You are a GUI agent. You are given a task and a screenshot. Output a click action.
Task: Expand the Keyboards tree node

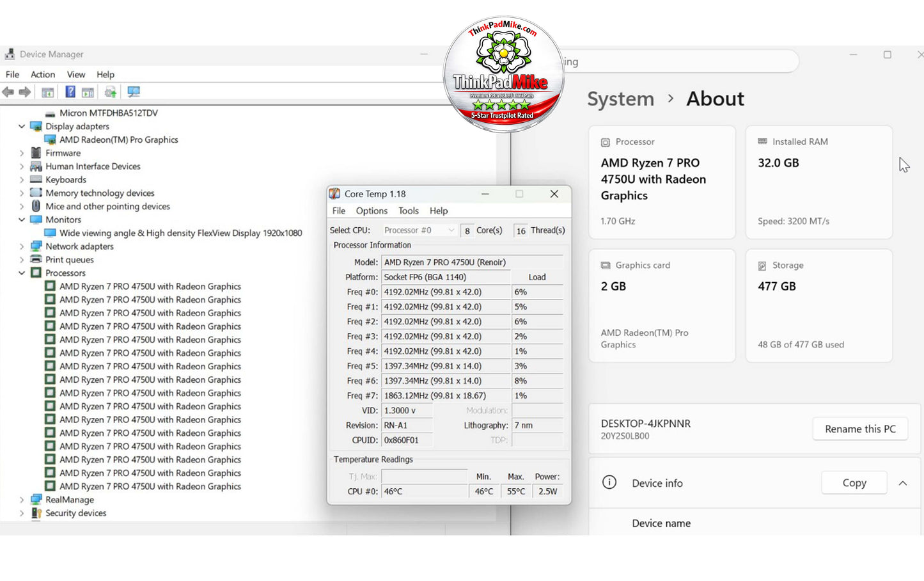22,180
